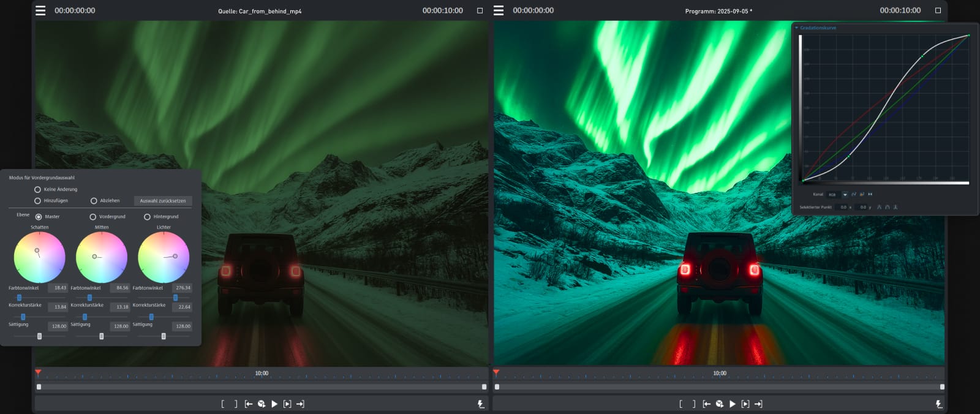
Task: Pick the 'Hintergrund' layer option
Action: (147, 217)
